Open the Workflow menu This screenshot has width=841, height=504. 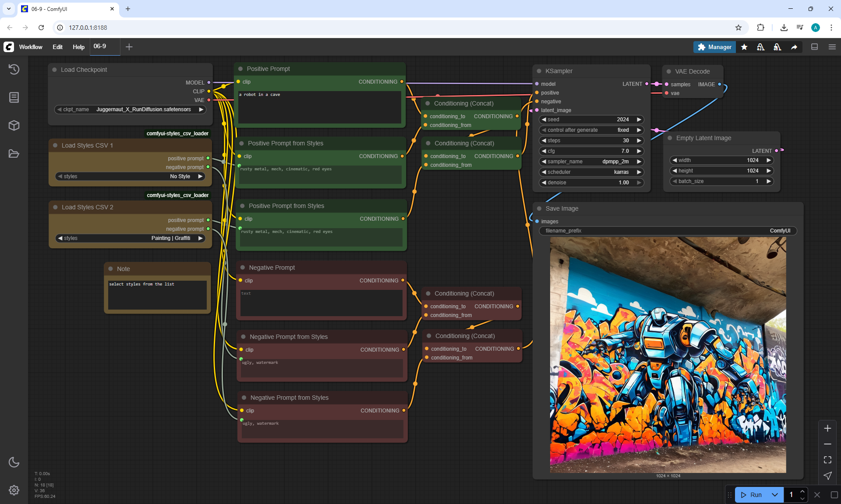31,47
